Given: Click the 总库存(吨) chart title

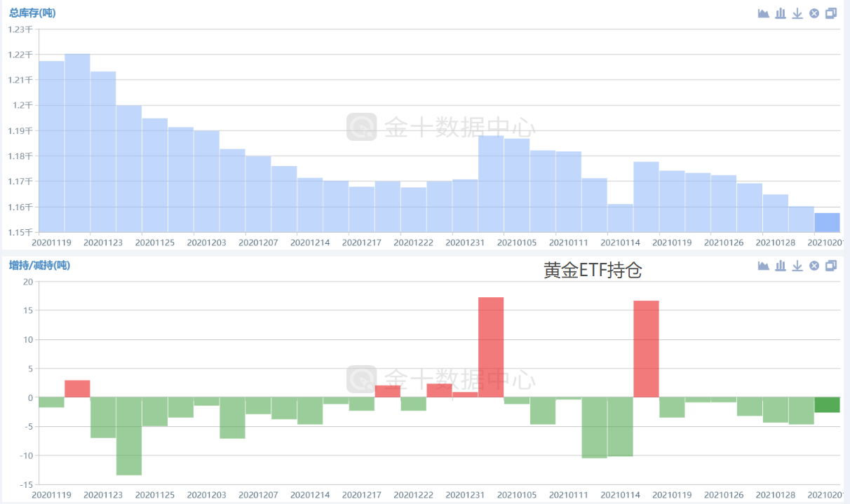Looking at the screenshot, I should coord(32,13).
